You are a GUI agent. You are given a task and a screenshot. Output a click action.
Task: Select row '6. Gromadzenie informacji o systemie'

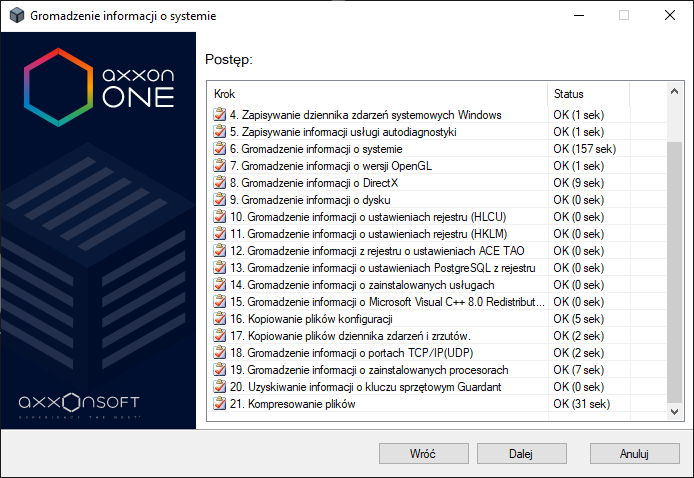tap(436, 149)
